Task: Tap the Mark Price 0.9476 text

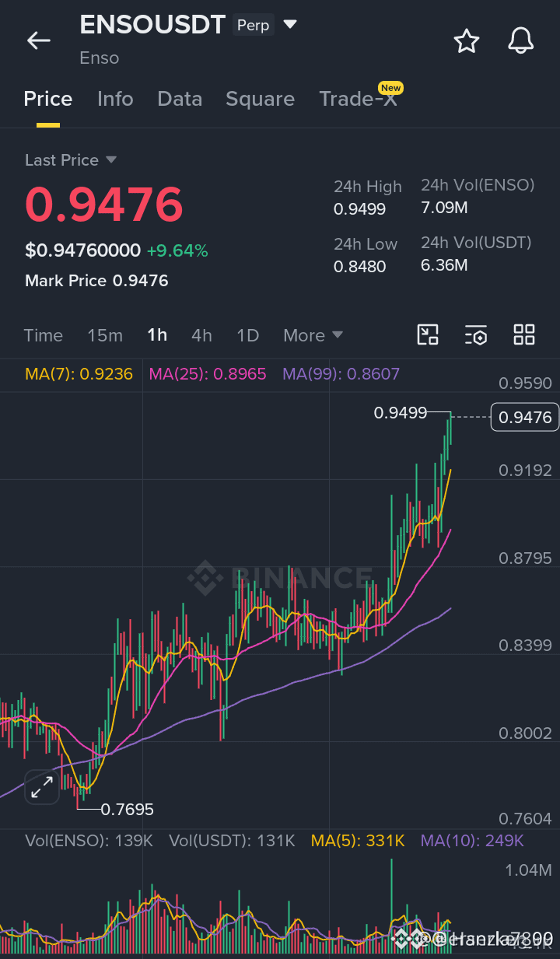Action: [x=96, y=281]
